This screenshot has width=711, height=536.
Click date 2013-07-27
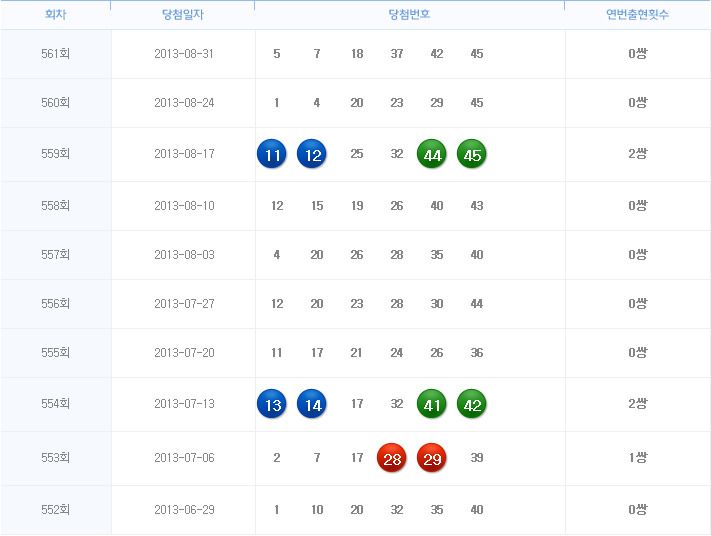click(184, 303)
